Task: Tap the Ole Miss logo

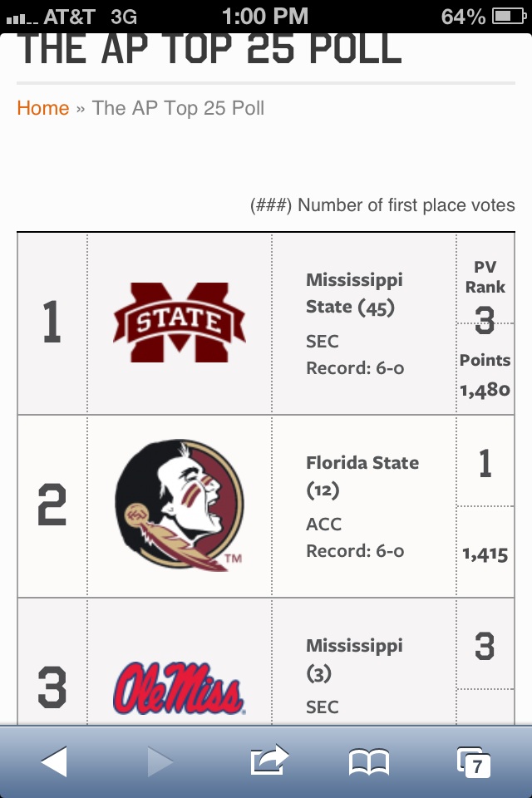Action: point(179,688)
